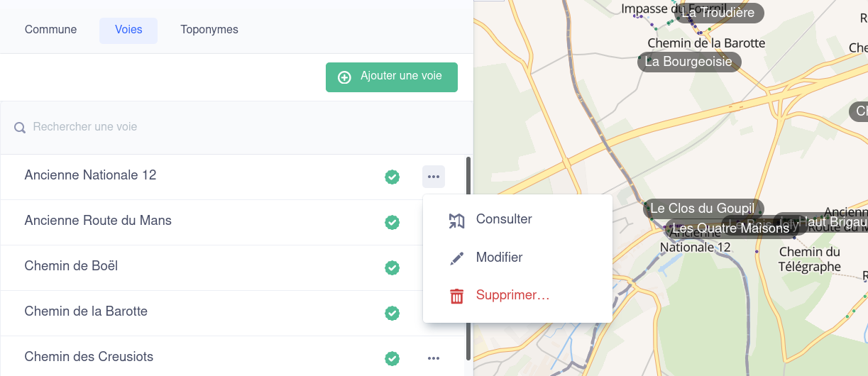Viewport: 868px width, 376px height.
Task: Click the Consulter map icon
Action: point(456,221)
